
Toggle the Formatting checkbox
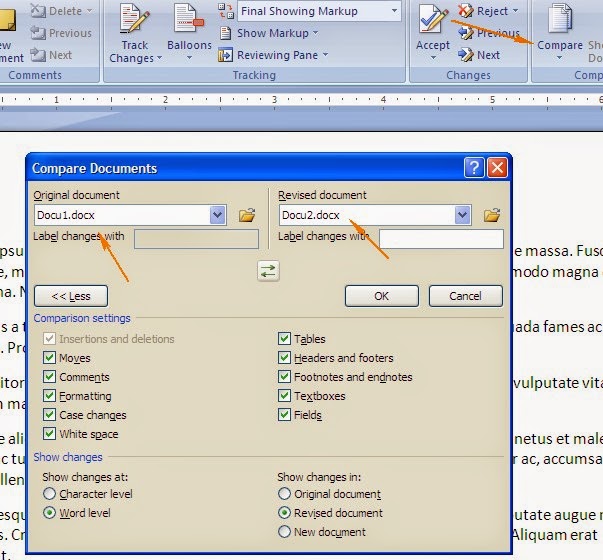pos(49,396)
